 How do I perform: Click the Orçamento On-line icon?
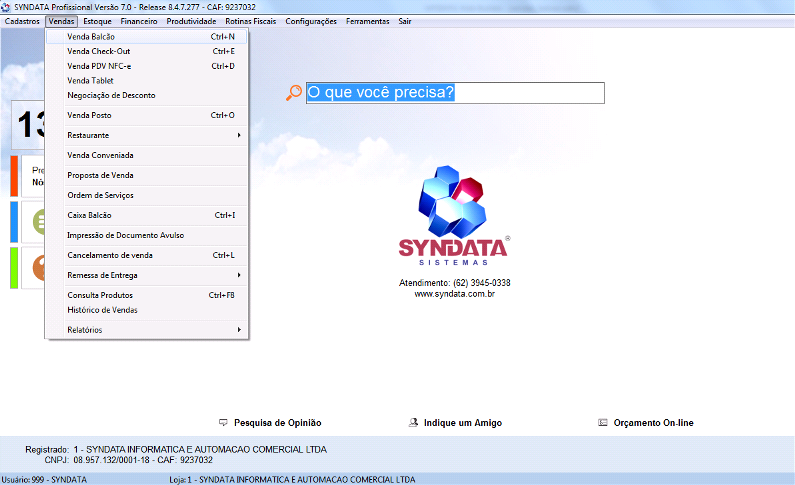pyautogui.click(x=602, y=423)
